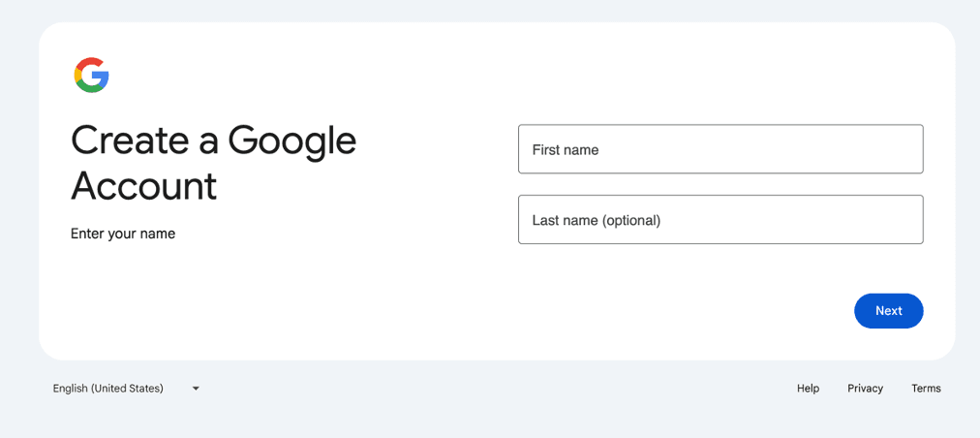Click the word "Account" in the heading

[x=144, y=185]
